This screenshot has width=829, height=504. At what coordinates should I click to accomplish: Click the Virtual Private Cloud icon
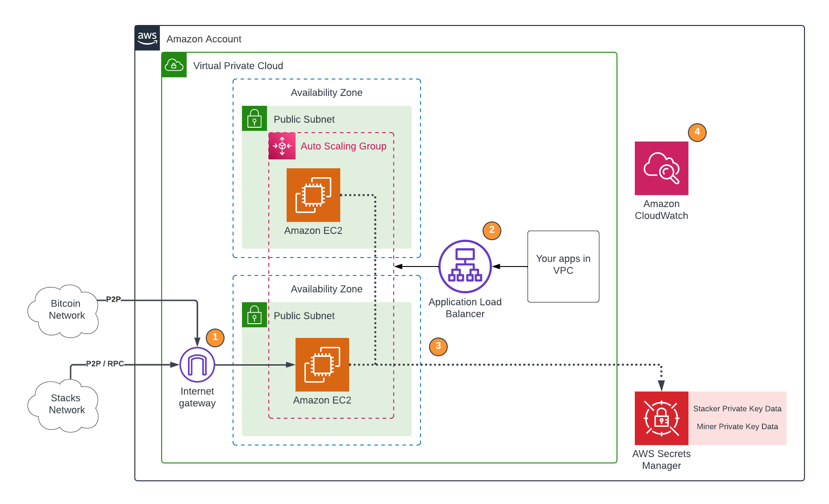point(174,65)
